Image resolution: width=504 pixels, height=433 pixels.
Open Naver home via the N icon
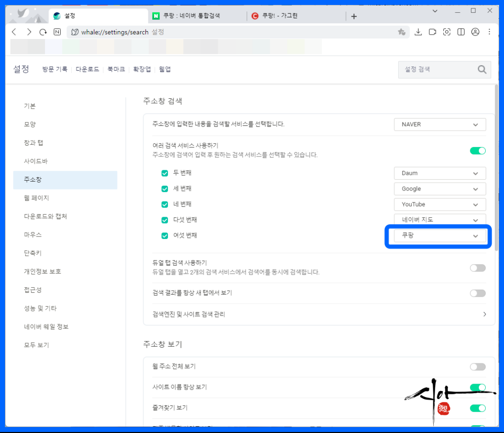tap(57, 32)
